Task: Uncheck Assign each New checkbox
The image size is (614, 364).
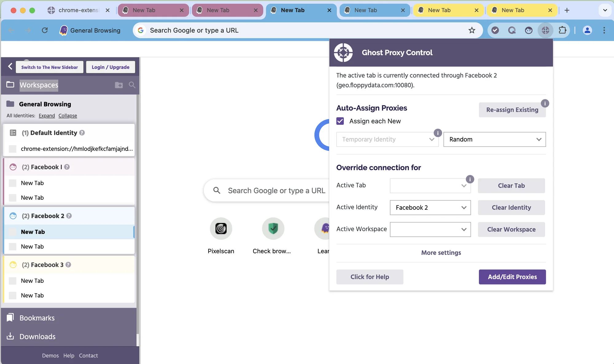Action: (x=340, y=121)
